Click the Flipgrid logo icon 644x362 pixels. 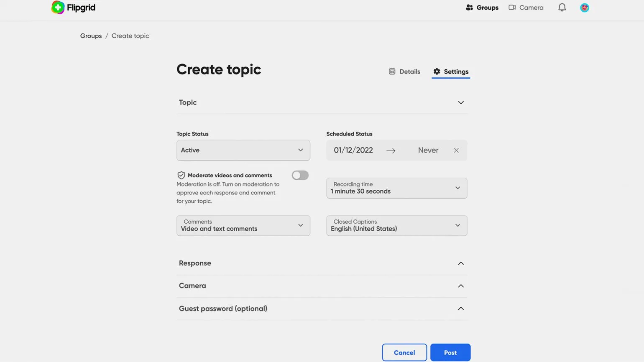pyautogui.click(x=58, y=8)
